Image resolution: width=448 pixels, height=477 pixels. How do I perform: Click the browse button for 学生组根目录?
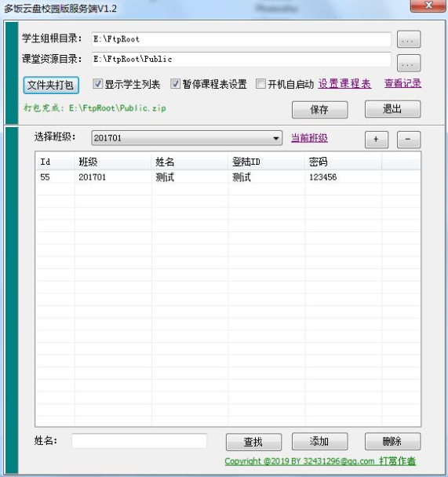409,39
